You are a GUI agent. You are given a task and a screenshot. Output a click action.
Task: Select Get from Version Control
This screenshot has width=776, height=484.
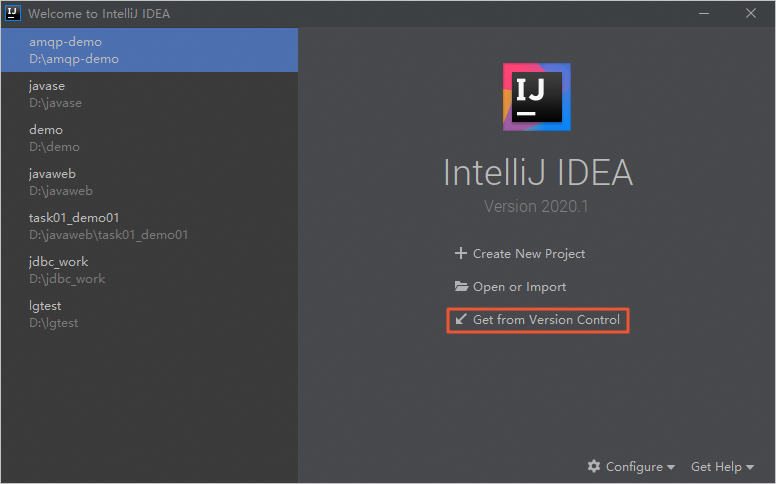(x=537, y=320)
